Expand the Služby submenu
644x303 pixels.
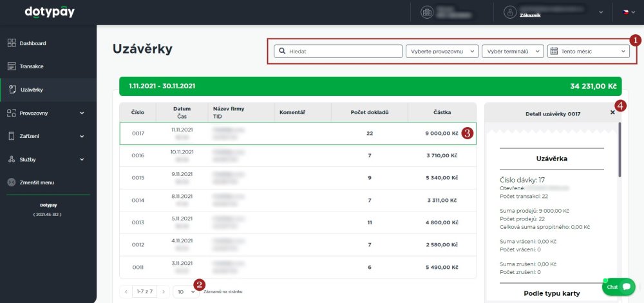[x=82, y=159]
